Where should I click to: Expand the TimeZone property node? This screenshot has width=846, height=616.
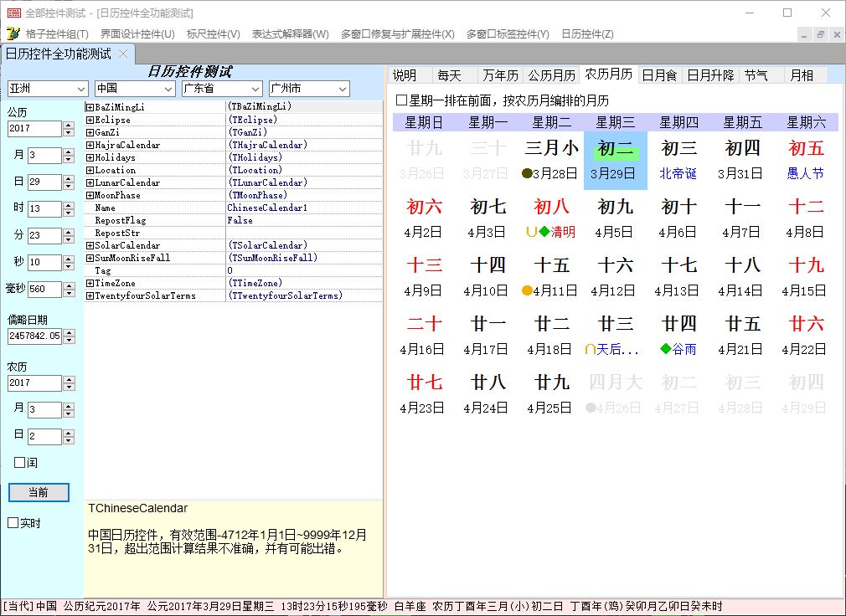(x=90, y=283)
